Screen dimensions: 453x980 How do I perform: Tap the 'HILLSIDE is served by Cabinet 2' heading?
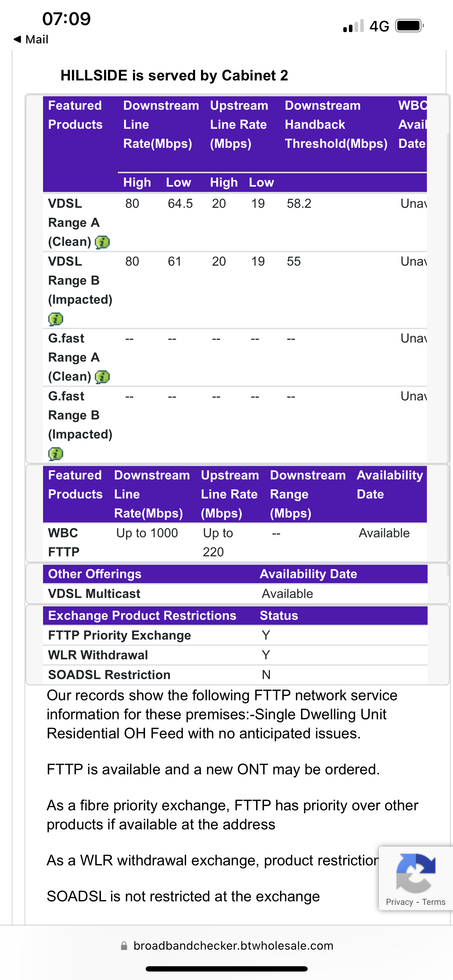tap(174, 75)
